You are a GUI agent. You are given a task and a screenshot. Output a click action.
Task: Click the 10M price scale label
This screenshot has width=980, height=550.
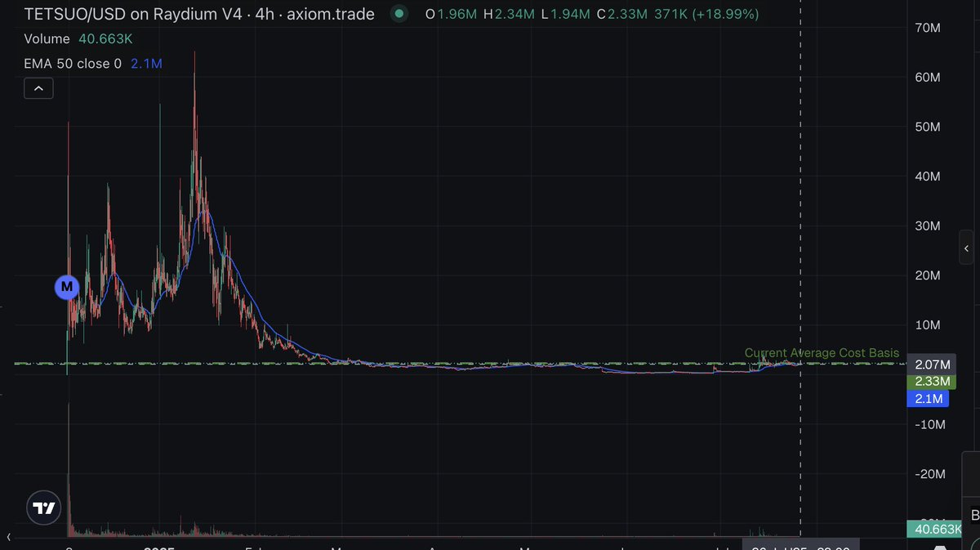pyautogui.click(x=929, y=325)
